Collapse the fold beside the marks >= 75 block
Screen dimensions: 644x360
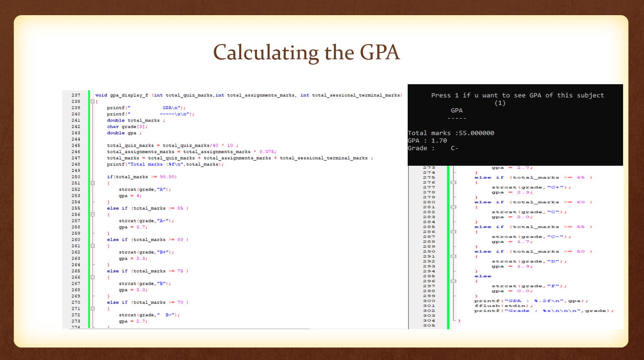pyautogui.click(x=92, y=277)
